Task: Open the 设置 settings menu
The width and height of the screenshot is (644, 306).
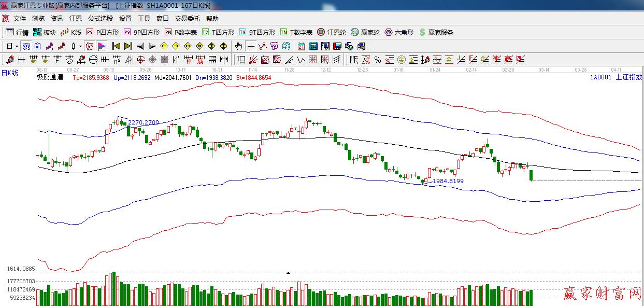Action: point(125,19)
